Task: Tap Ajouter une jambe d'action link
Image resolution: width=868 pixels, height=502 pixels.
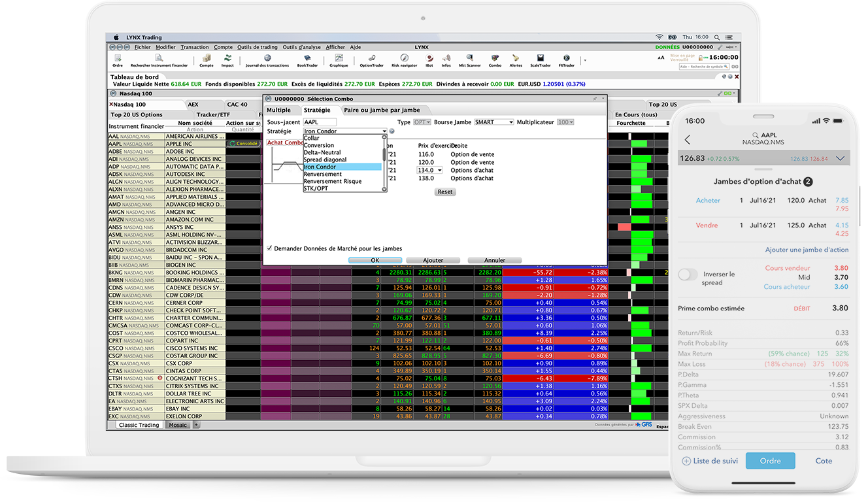Action: (807, 250)
